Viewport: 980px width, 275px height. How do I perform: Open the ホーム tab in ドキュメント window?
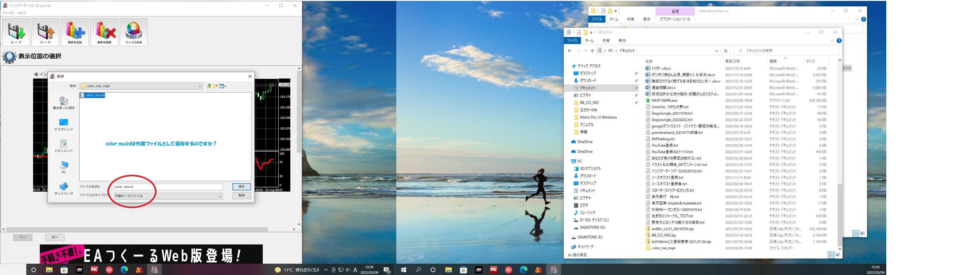pyautogui.click(x=589, y=41)
